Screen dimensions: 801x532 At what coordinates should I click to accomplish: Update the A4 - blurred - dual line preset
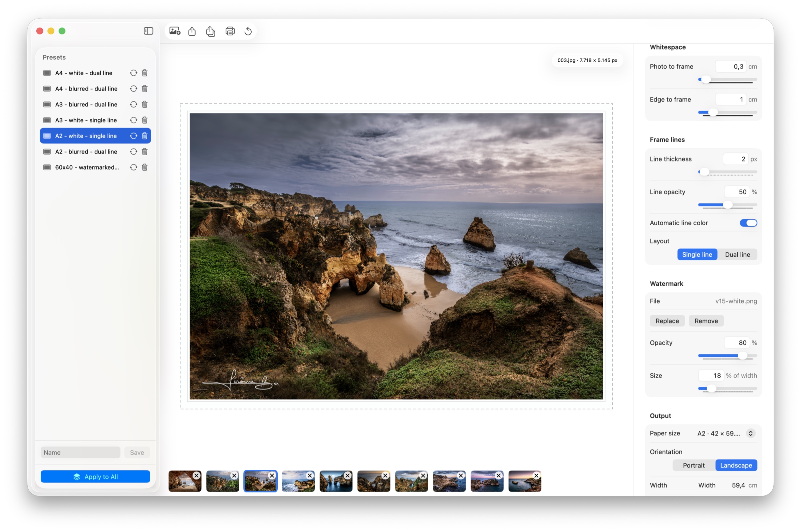click(133, 88)
